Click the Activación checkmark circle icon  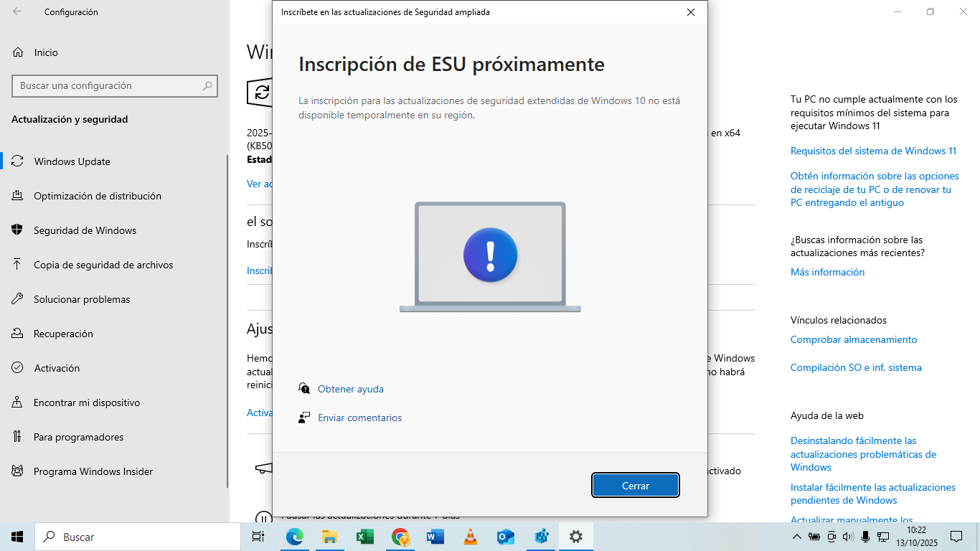tap(18, 368)
